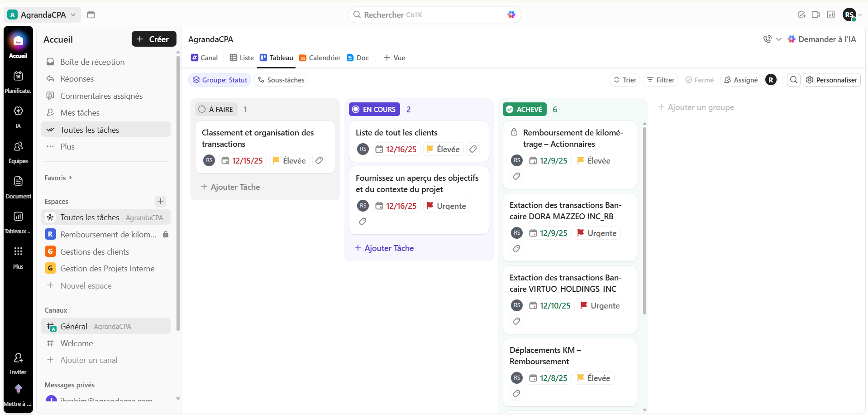The height and width of the screenshot is (415, 868).
Task: Toggle the Sous-tâches display option
Action: coord(281,80)
